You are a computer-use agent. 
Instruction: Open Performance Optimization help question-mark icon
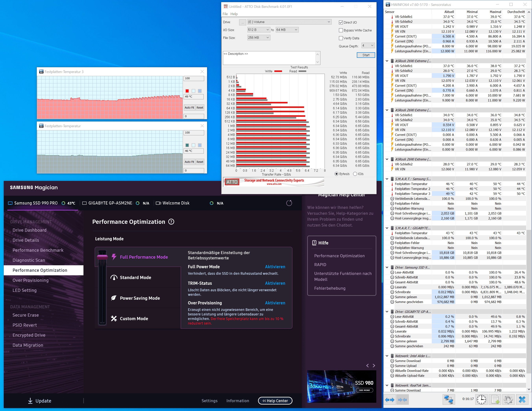(171, 222)
